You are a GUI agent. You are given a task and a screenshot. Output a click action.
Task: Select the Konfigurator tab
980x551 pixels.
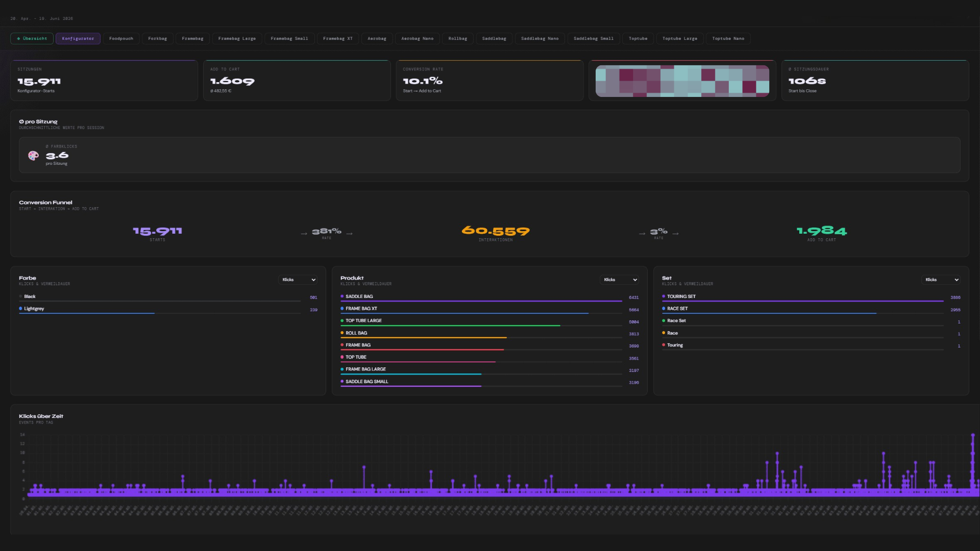tap(78, 39)
